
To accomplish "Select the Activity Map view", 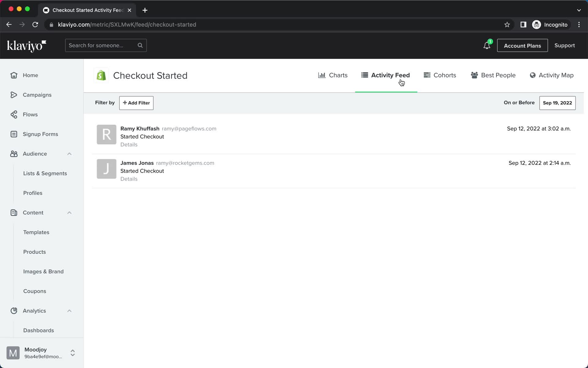I will tap(552, 75).
